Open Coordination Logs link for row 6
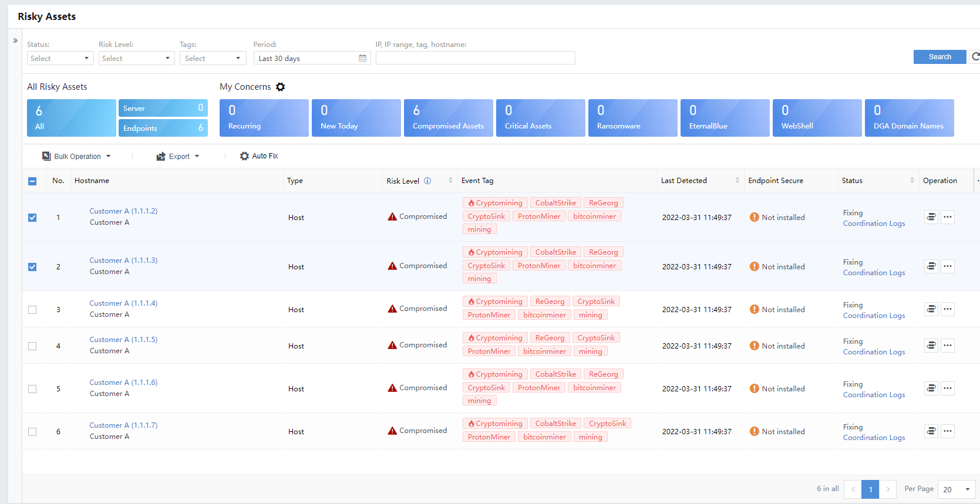 [874, 438]
